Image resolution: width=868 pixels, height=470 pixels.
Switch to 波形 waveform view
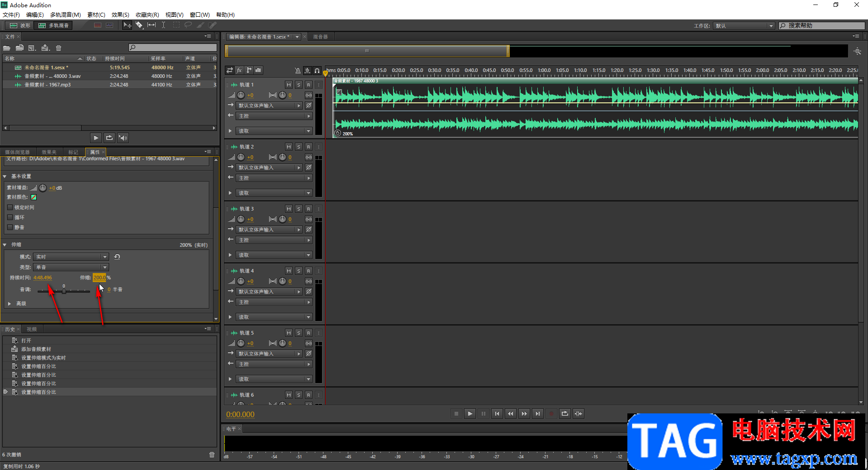[x=20, y=25]
